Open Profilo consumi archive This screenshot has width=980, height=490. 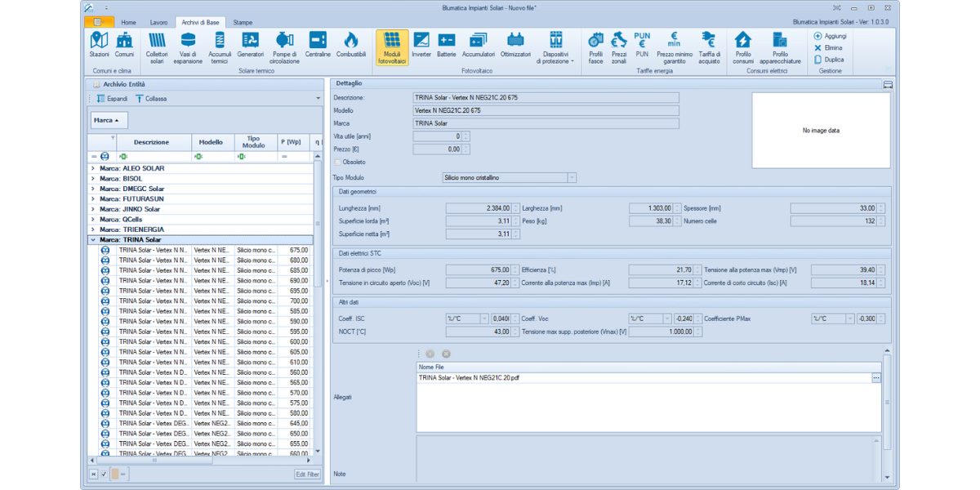[x=743, y=48]
